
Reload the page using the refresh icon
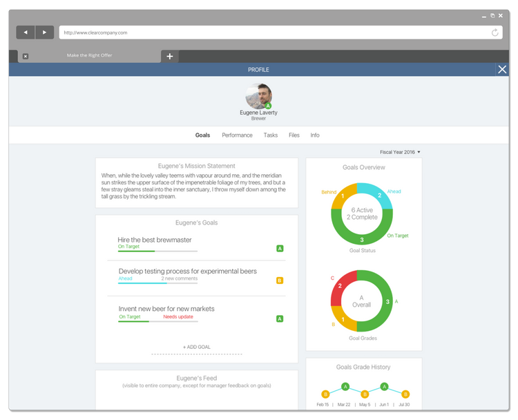tap(495, 32)
